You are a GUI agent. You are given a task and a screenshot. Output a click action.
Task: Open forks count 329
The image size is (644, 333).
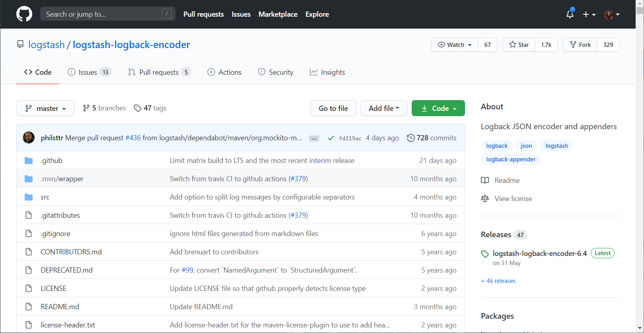click(608, 45)
